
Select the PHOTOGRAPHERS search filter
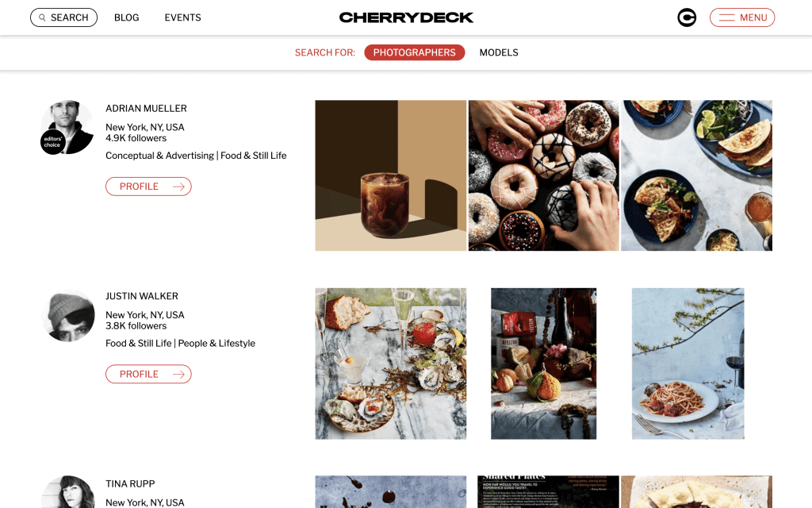coord(414,52)
